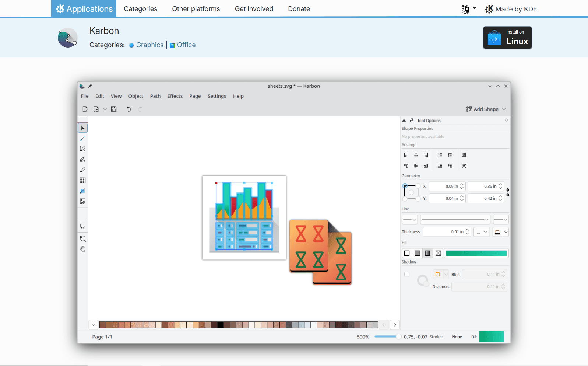
Task: Enable the Shadow checkbox
Action: tap(407, 274)
